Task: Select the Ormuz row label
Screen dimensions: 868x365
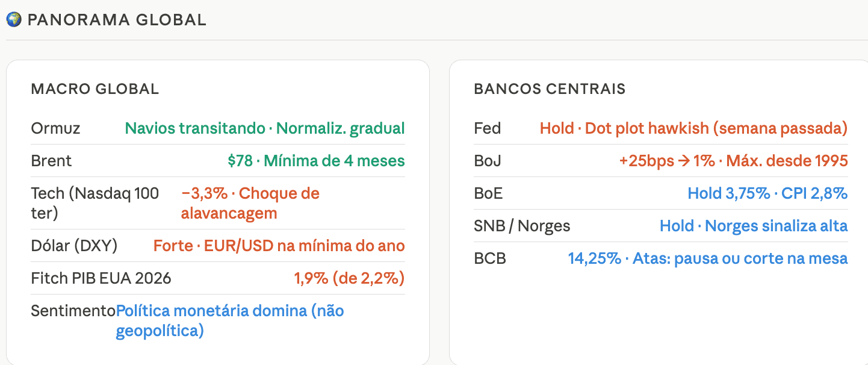Action: click(55, 128)
